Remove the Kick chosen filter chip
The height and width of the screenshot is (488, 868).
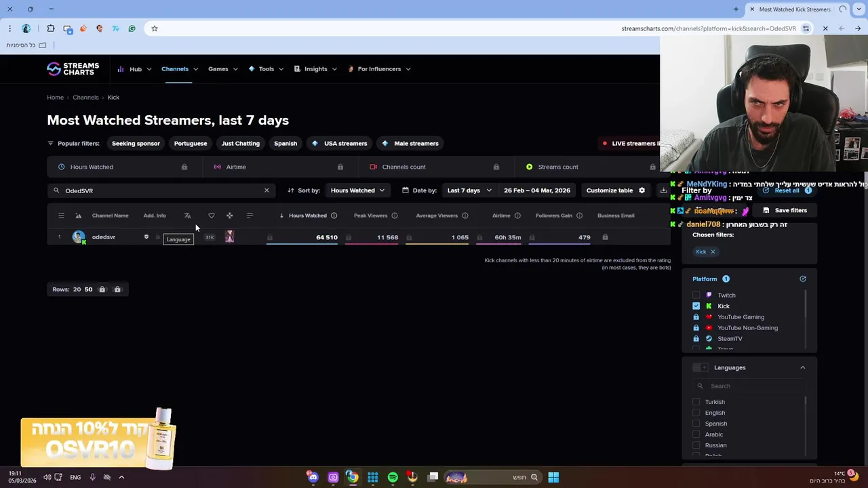click(713, 251)
